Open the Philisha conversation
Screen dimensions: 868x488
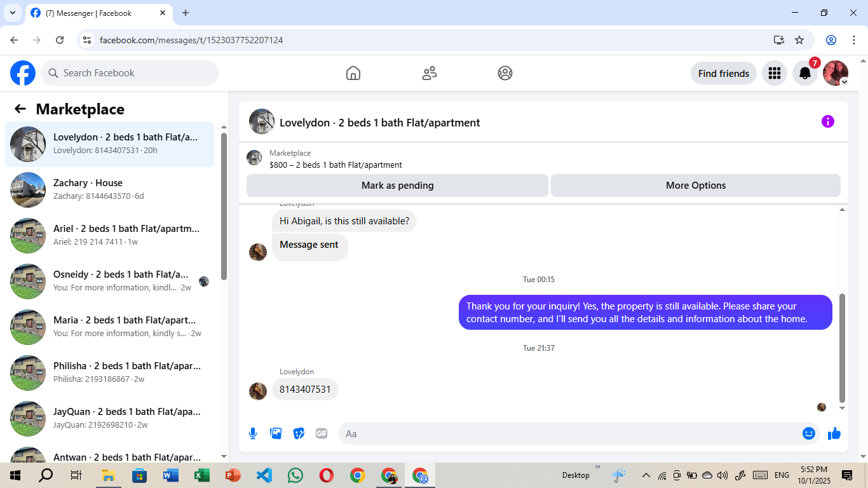(x=109, y=373)
